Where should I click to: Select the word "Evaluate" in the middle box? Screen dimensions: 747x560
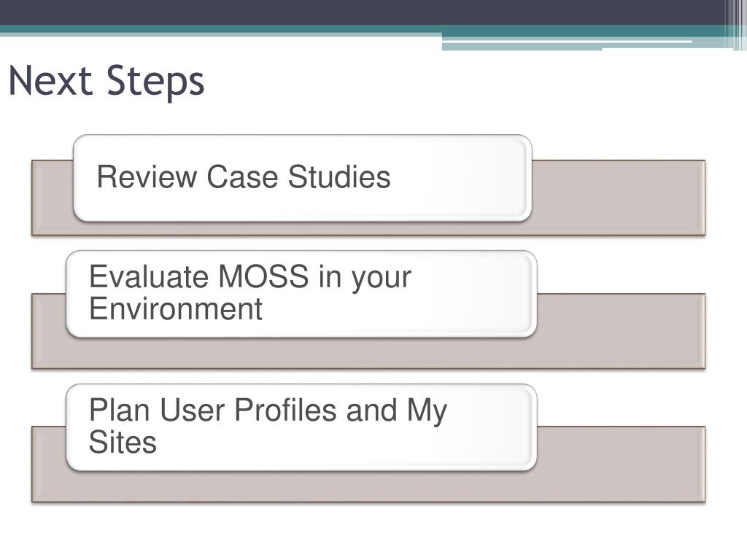149,276
